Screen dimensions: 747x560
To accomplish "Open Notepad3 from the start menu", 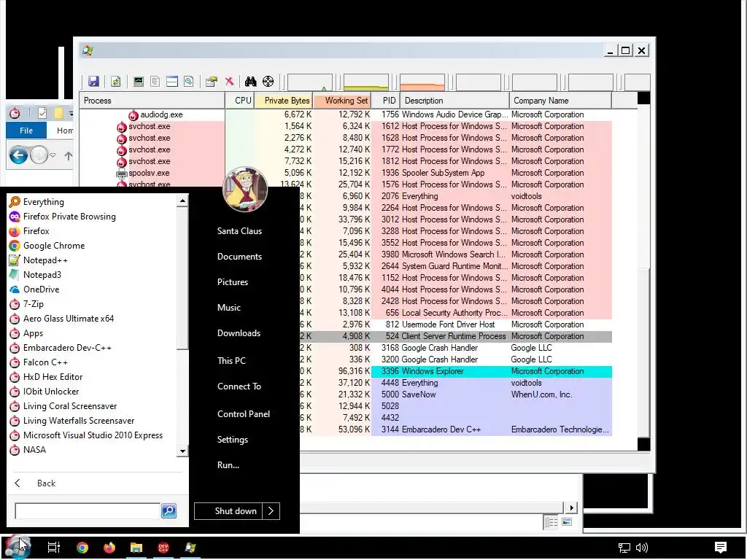I will [x=93, y=275].
